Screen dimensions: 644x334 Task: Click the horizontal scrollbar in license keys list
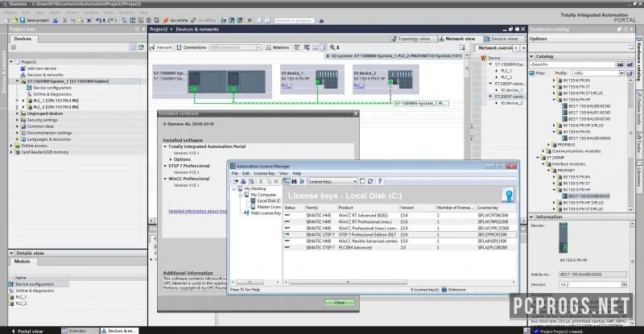(348, 282)
